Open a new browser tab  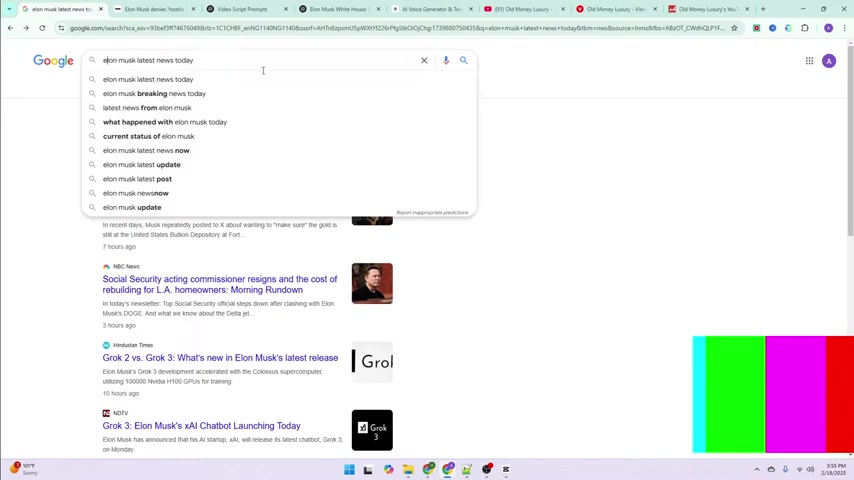pos(763,9)
